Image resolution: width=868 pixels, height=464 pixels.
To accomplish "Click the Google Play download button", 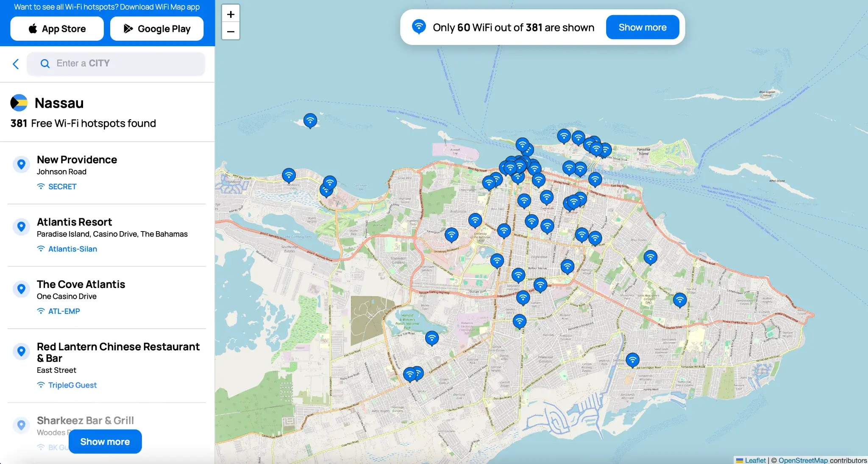I will [x=157, y=28].
